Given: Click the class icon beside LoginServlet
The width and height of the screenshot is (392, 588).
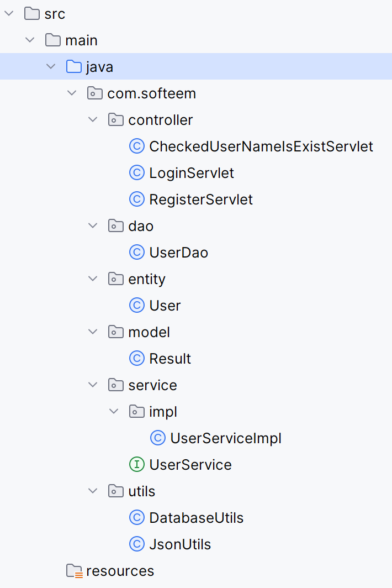Looking at the screenshot, I should click(x=136, y=172).
